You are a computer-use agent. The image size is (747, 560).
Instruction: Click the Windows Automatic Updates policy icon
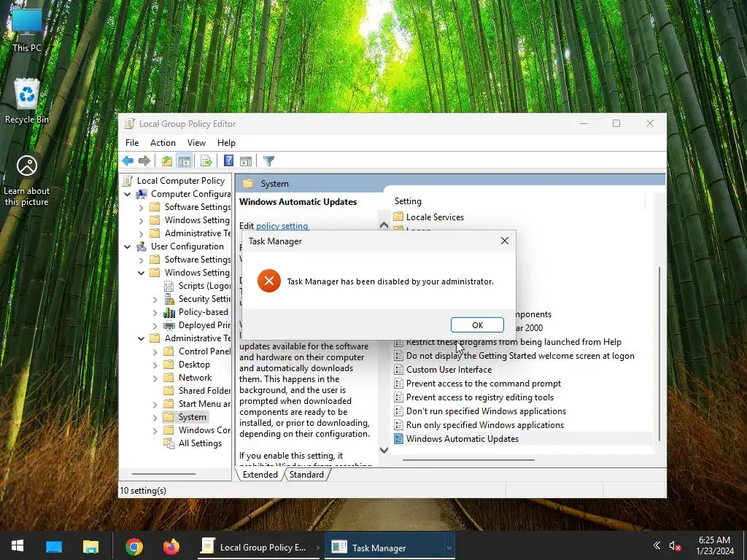coord(399,438)
